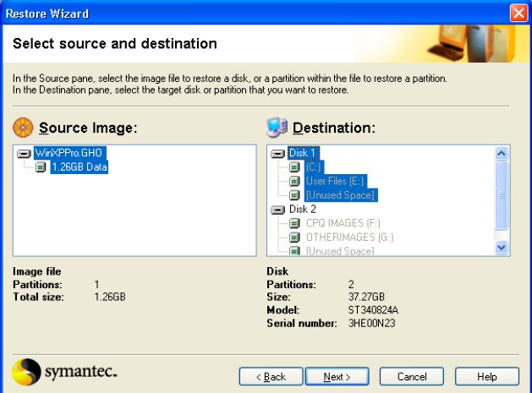Screen dimensions: 532x393
Task: Click the model value ST340824A
Action: pos(373,310)
